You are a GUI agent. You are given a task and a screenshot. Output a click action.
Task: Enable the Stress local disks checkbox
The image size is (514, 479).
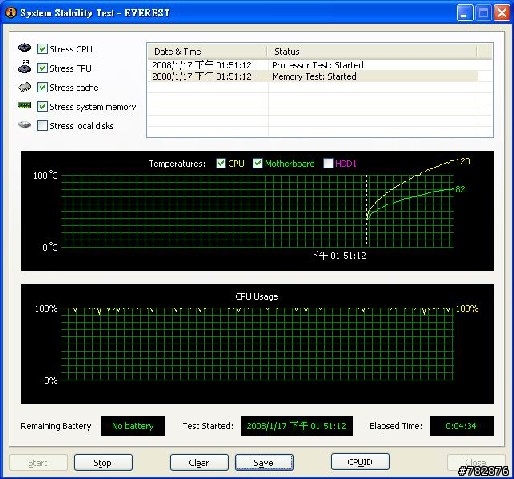click(x=42, y=125)
